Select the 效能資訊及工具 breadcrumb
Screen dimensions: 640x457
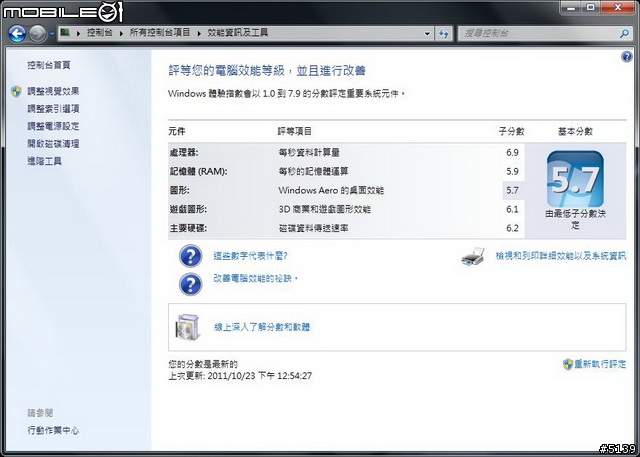238,33
